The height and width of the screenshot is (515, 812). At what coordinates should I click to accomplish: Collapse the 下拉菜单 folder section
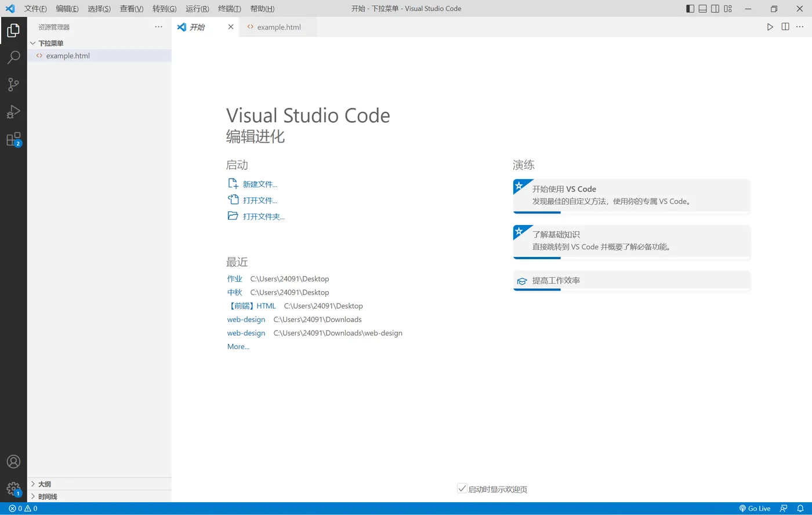[99, 43]
